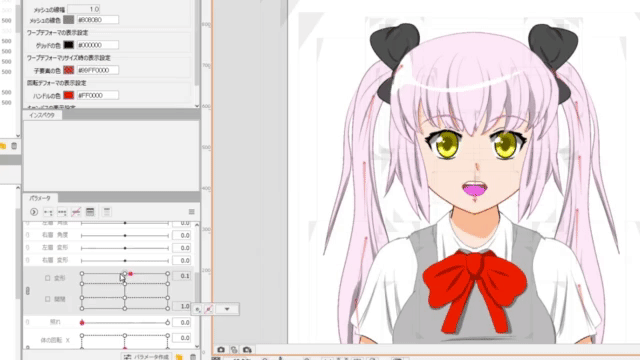Click the 右眉 角度 parameter slider

pyautogui.click(x=125, y=236)
